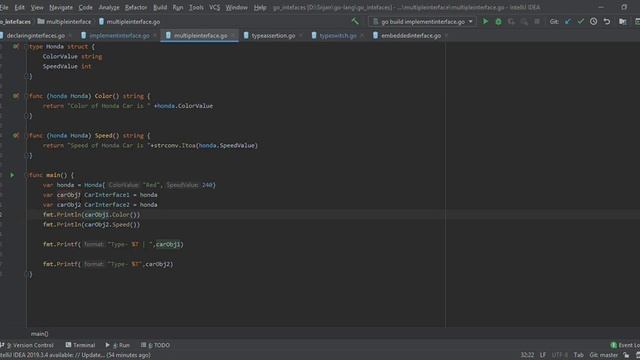Click the Git Rollback undo arrow icon
Screen dimensions: 640x360
607,21
